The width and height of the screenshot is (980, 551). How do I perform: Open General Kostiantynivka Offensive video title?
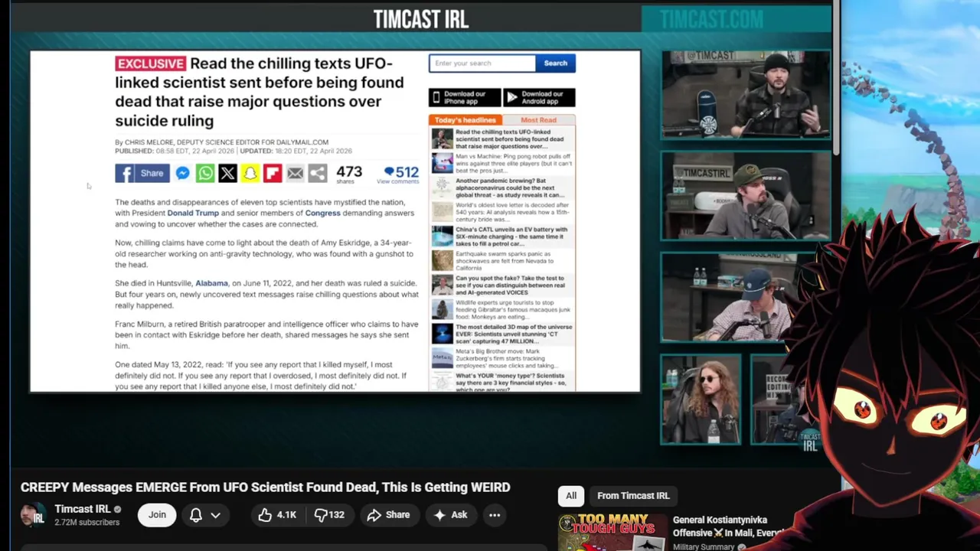[727, 527]
